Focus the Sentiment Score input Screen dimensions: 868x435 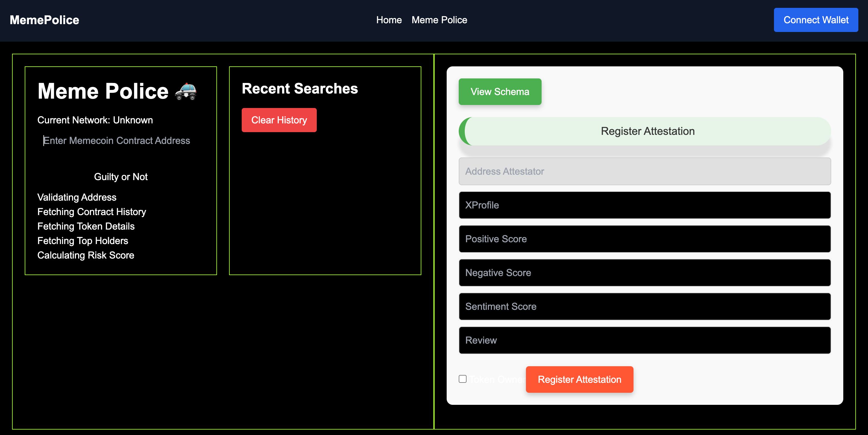645,306
